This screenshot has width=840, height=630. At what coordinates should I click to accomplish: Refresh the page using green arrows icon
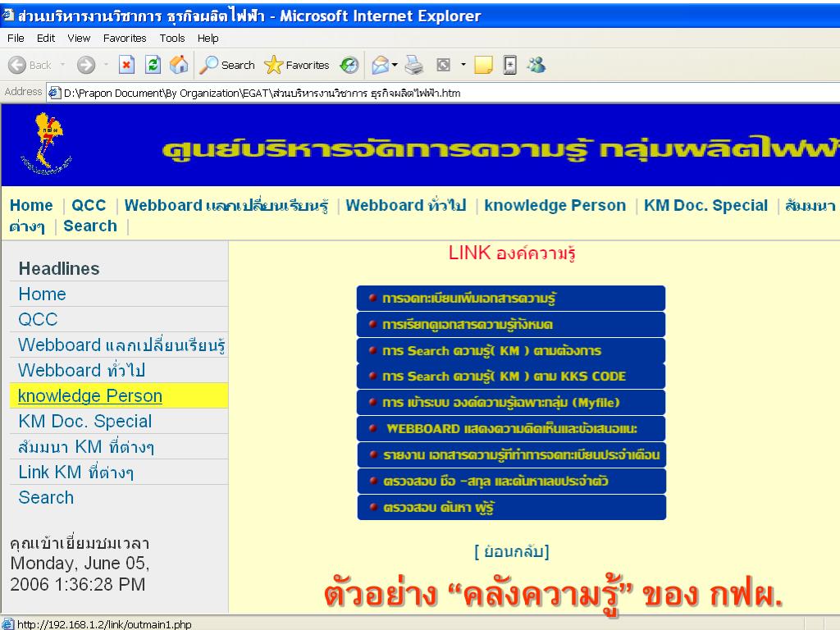(x=153, y=66)
